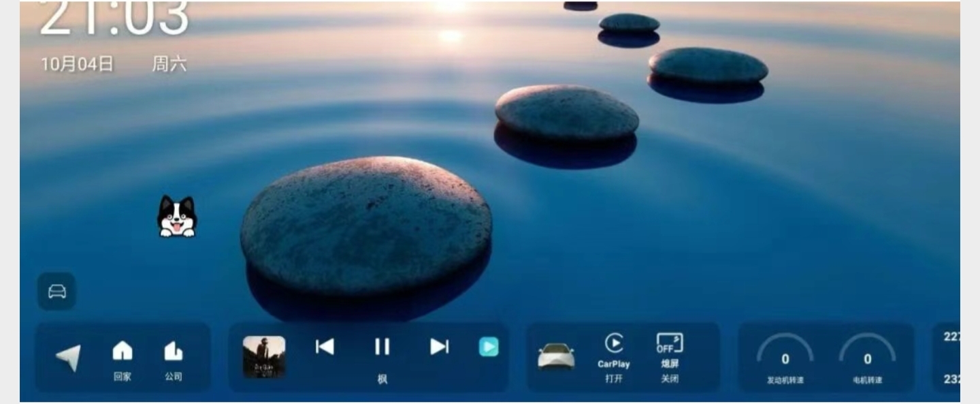Tap the 10月04日 date label

click(x=77, y=65)
